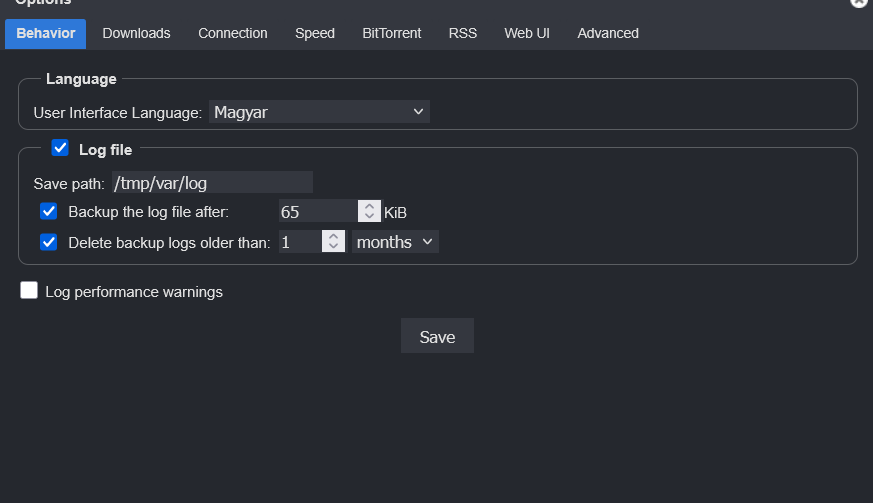Image resolution: width=873 pixels, height=503 pixels.
Task: Go to the Speed tab
Action: coord(315,33)
